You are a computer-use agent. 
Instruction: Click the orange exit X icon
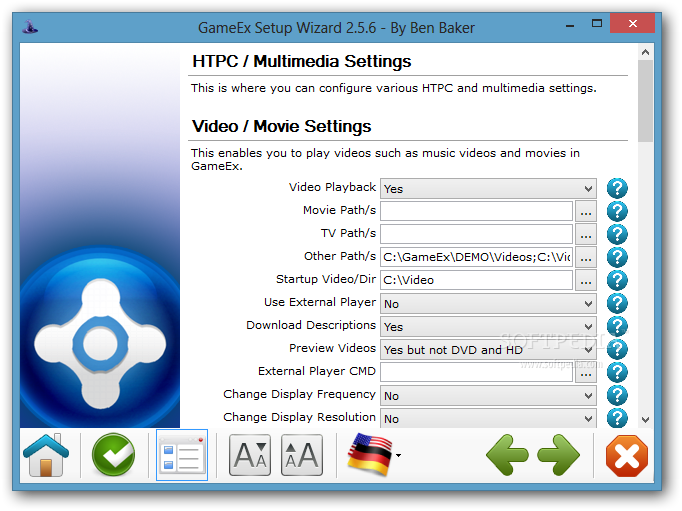pyautogui.click(x=627, y=456)
